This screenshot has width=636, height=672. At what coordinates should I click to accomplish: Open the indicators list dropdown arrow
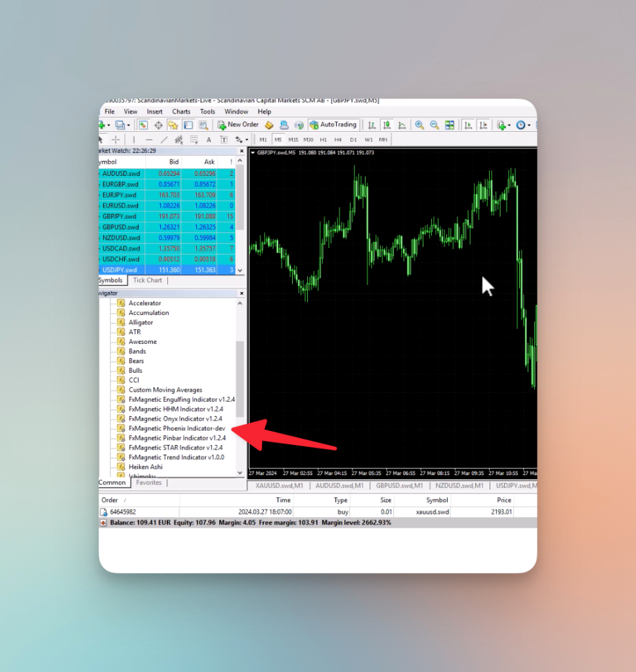509,125
